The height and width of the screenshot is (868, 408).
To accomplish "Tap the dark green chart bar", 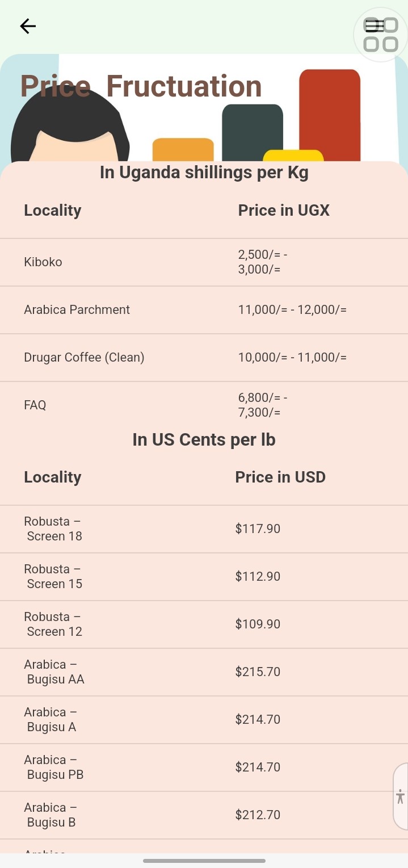I will 252,129.
